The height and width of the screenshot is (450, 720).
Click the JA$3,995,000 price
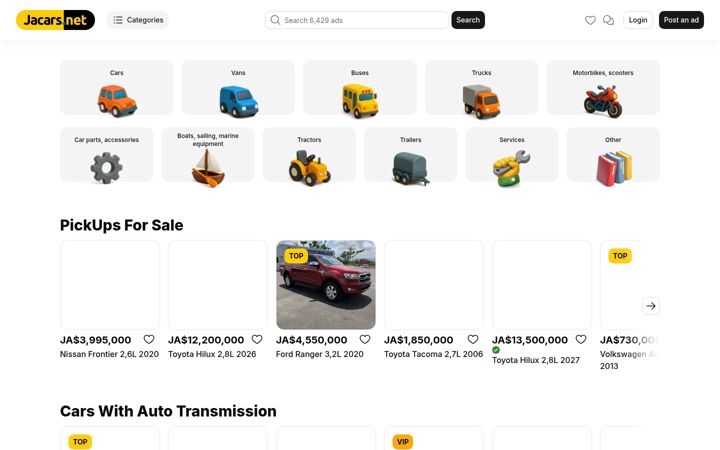(x=96, y=340)
